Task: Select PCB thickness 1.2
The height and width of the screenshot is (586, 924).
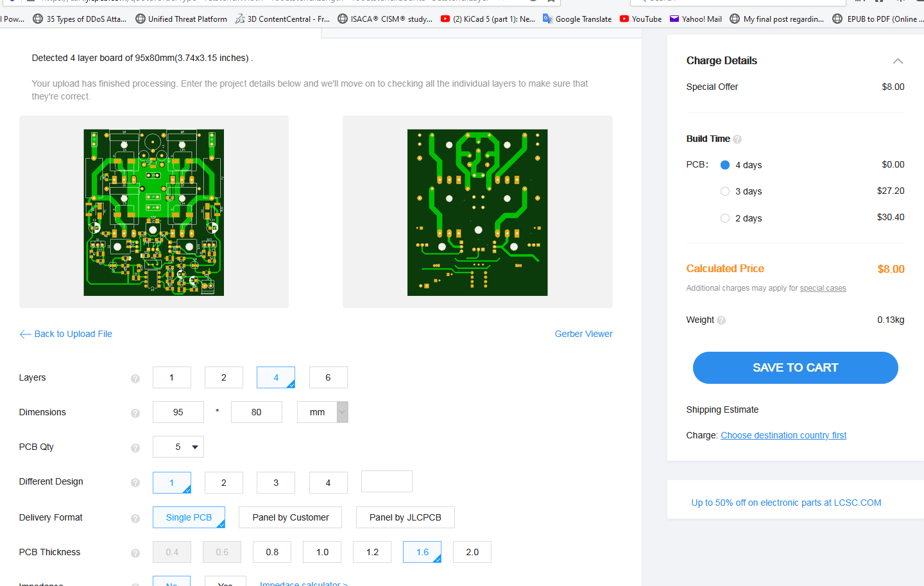Action: pos(372,552)
